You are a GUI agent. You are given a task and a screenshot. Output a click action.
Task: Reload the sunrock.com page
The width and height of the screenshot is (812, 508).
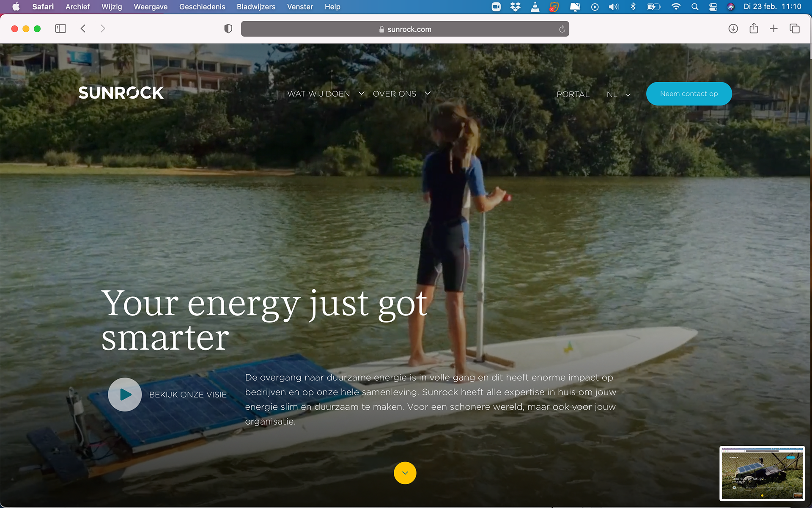tap(562, 29)
